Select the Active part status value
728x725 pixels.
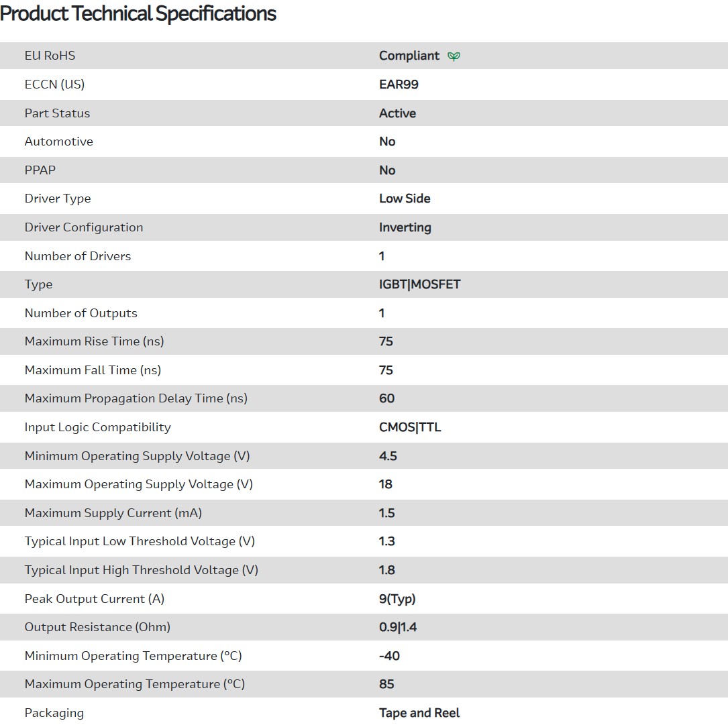click(397, 113)
